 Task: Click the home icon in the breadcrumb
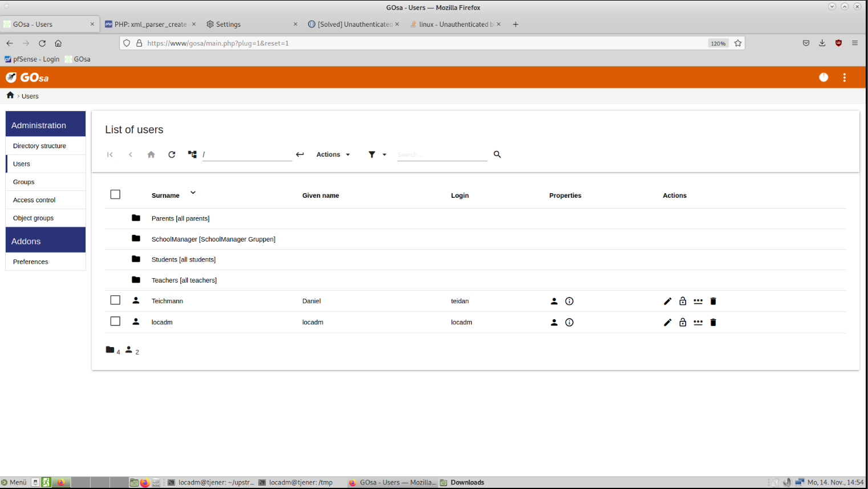pos(10,95)
